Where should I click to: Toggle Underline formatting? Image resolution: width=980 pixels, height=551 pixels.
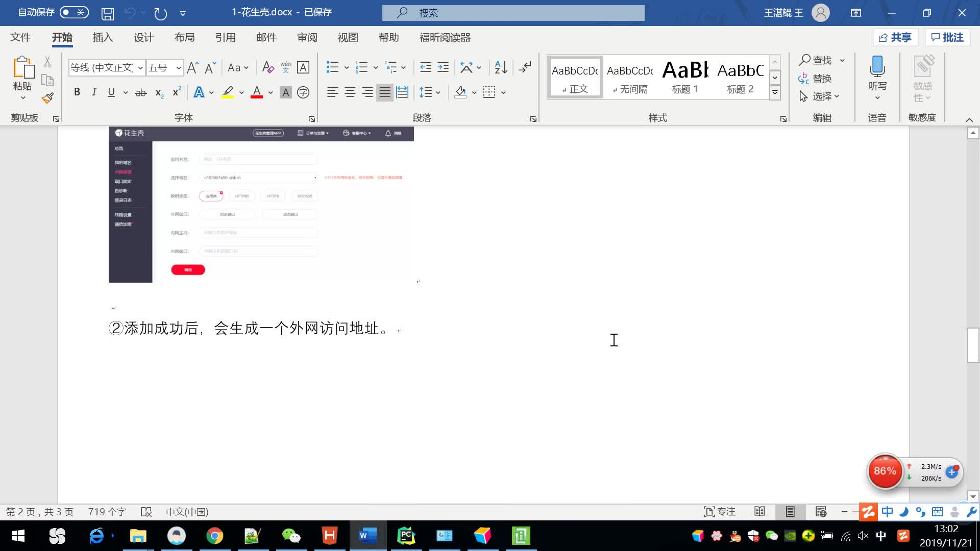(111, 92)
